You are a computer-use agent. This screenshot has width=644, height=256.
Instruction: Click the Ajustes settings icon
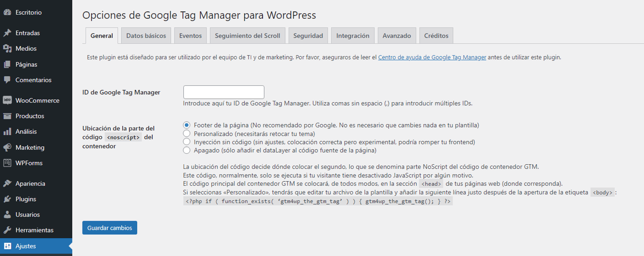[x=7, y=246]
